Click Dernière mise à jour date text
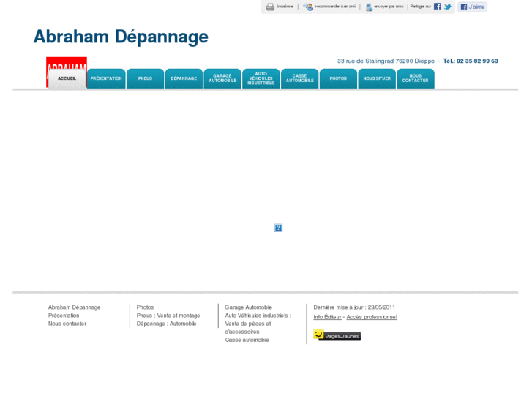Viewport: 532px width, 399px height. tap(354, 307)
